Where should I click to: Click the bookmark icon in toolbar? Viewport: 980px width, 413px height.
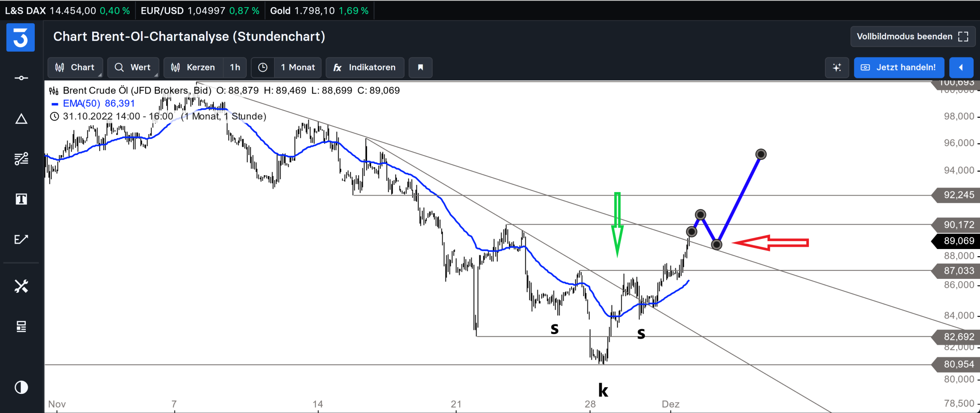[x=421, y=67]
